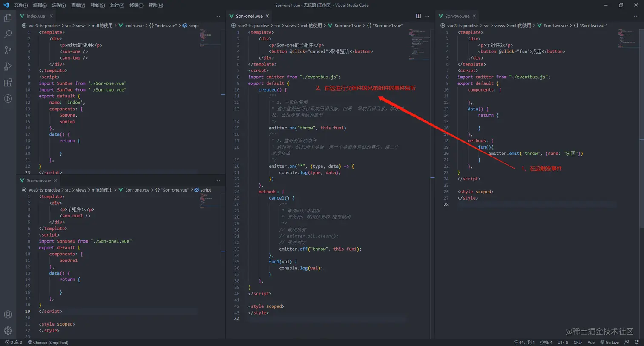Click mitt的使用 breadcrumb in Son-one.vue editor
This screenshot has width=644, height=346.
pos(102,190)
